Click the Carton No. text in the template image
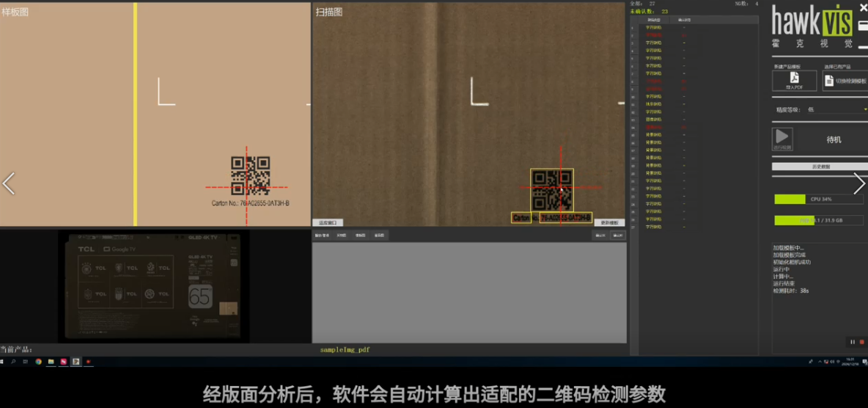Viewport: 868px width, 408px height. click(250, 203)
